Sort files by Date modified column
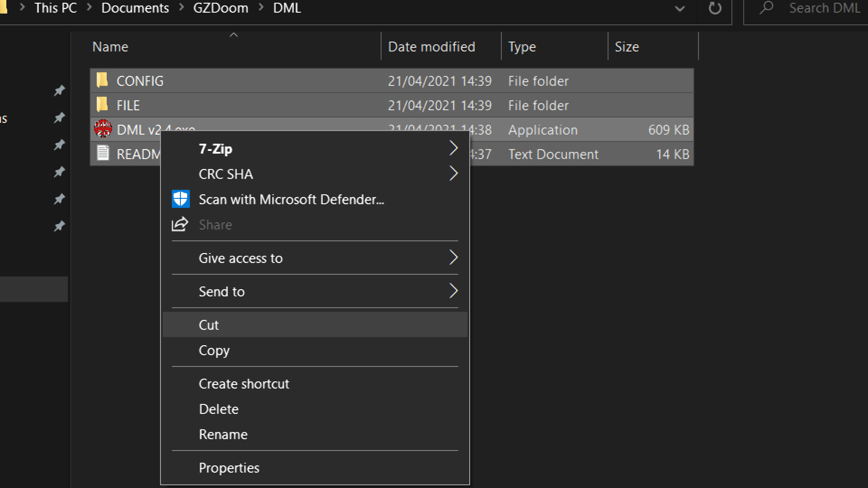This screenshot has height=488, width=868. point(431,47)
